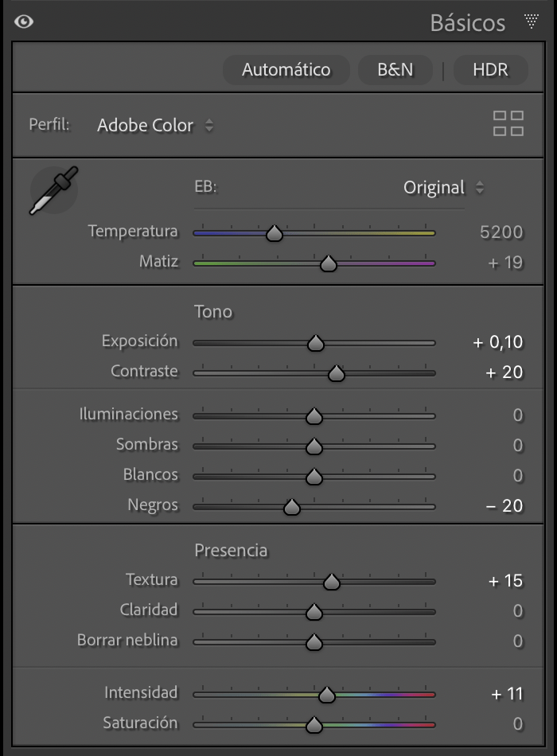This screenshot has width=557, height=756.
Task: Collapse the Básicos panel triangle
Action: click(532, 21)
